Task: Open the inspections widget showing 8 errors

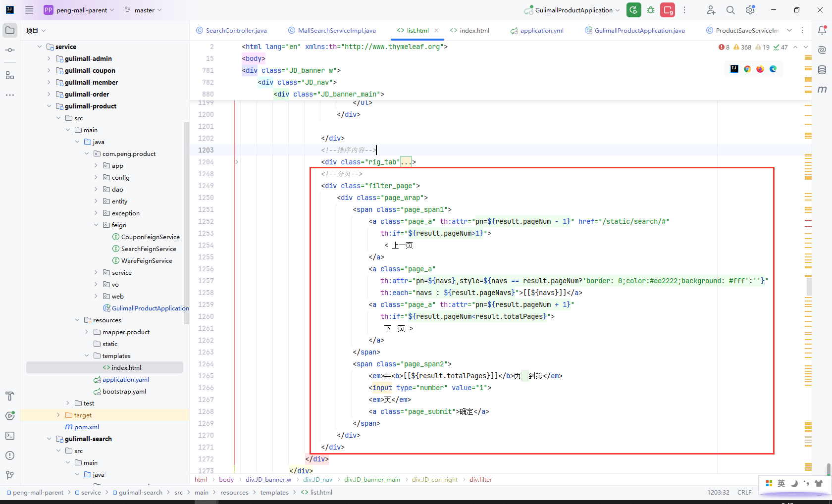Action: [753, 47]
